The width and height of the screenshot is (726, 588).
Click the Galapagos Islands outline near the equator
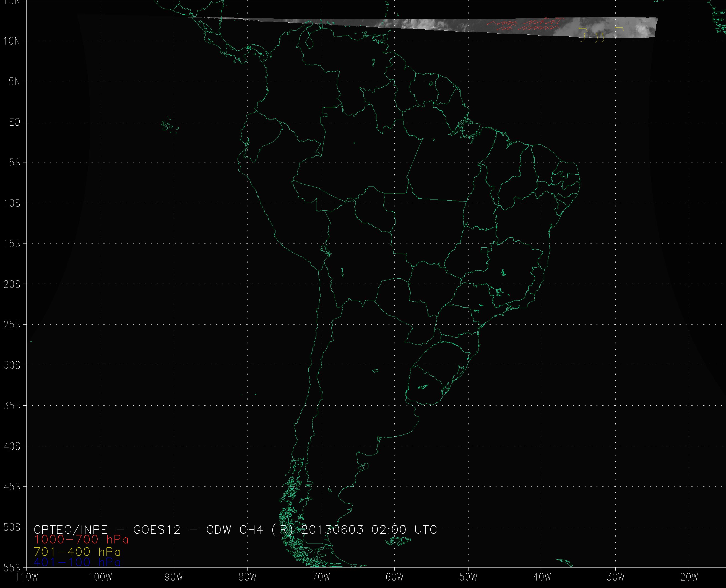[170, 126]
